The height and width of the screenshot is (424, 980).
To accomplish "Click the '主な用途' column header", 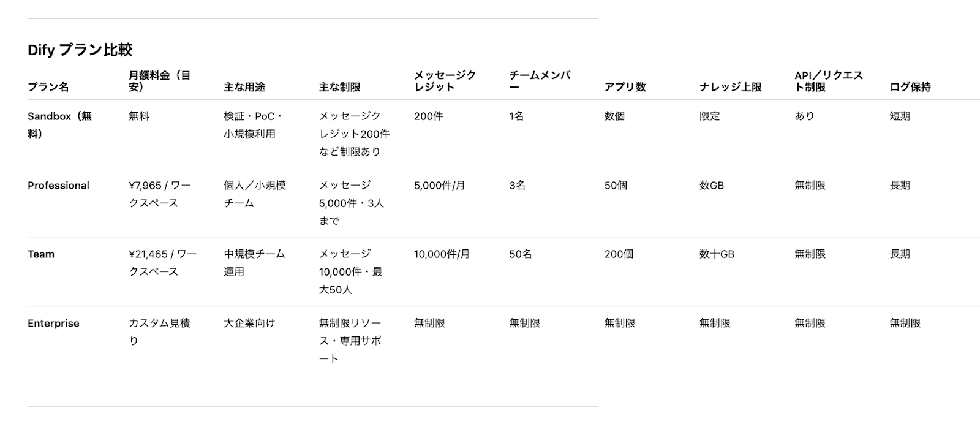I will (244, 87).
